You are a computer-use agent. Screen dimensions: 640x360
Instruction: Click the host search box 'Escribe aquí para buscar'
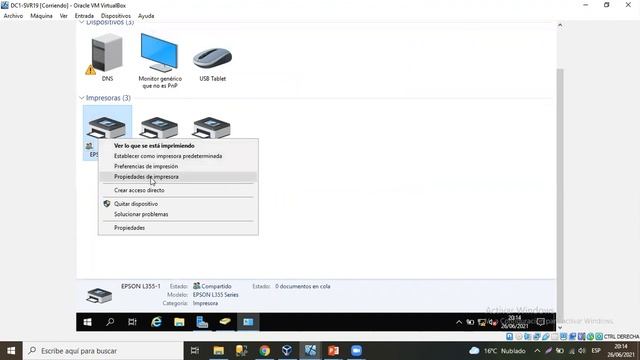coord(103,351)
